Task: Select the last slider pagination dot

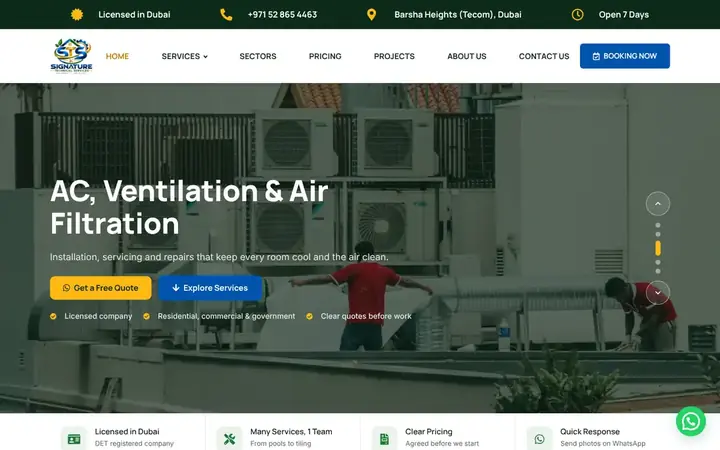Action: click(658, 271)
